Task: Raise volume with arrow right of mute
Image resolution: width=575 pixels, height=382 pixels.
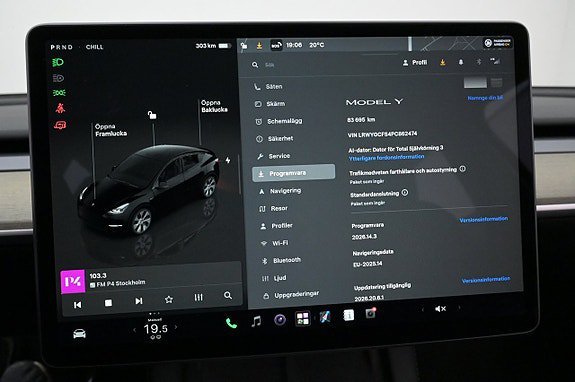Action: tap(459, 308)
